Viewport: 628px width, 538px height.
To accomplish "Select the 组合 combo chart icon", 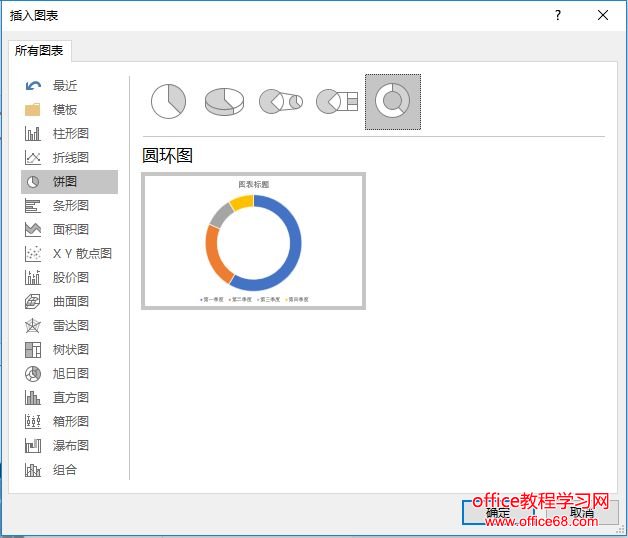I will pyautogui.click(x=32, y=469).
